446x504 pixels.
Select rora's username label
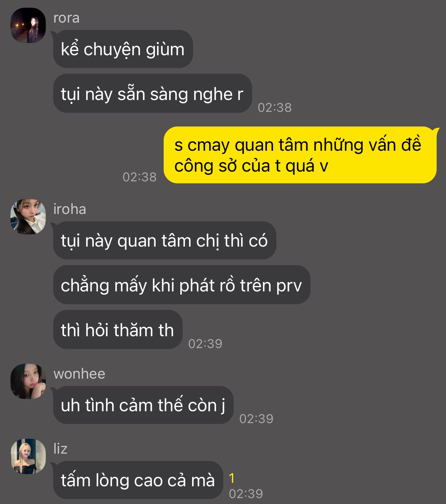(66, 18)
